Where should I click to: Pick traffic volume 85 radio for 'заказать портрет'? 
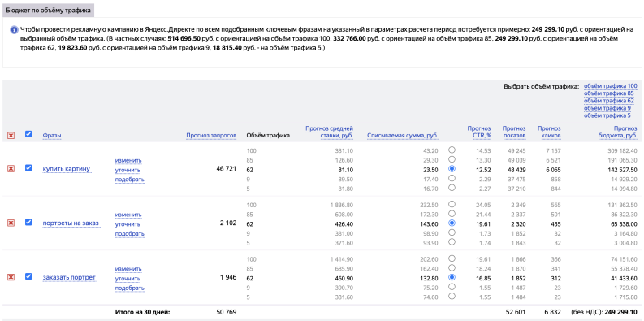point(452,267)
